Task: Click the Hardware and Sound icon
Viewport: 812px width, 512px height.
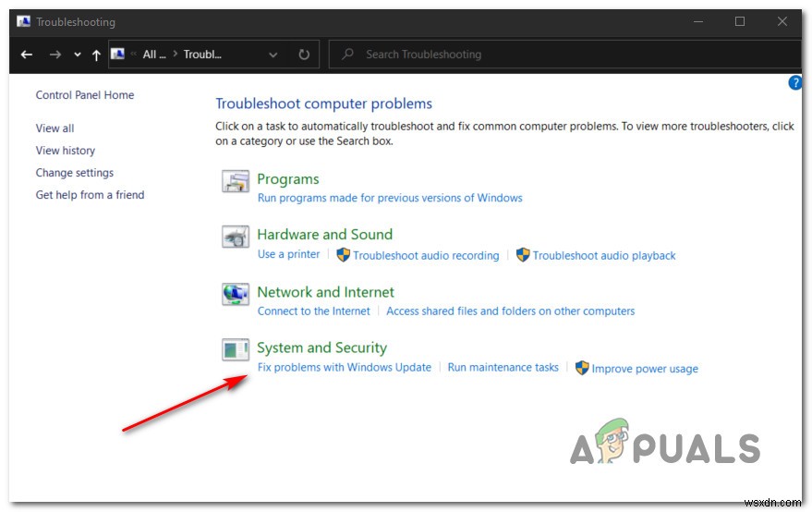Action: [236, 238]
